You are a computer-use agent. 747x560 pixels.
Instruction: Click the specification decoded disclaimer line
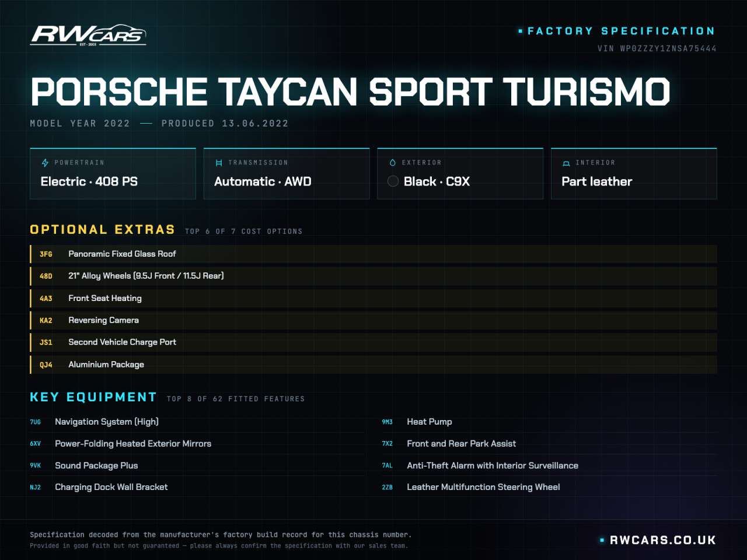coord(221,535)
